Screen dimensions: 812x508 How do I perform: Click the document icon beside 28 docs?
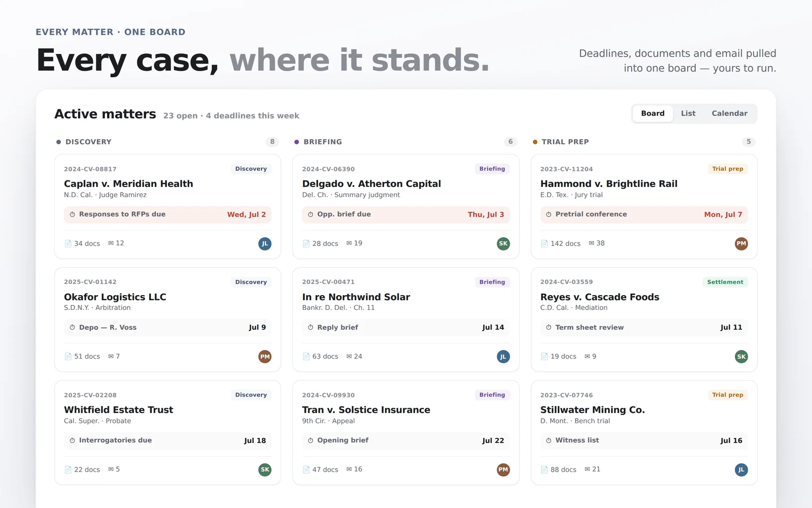[x=306, y=244]
